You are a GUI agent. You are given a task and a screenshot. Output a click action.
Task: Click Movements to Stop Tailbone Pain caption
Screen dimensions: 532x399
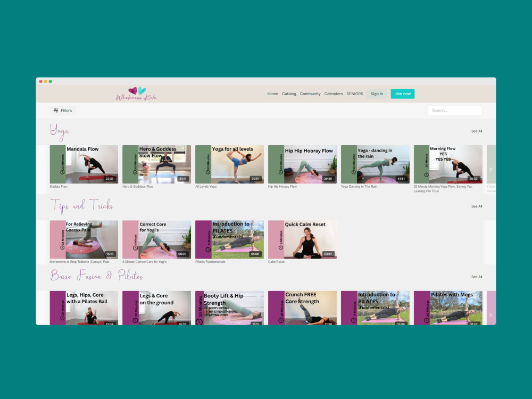(79, 262)
